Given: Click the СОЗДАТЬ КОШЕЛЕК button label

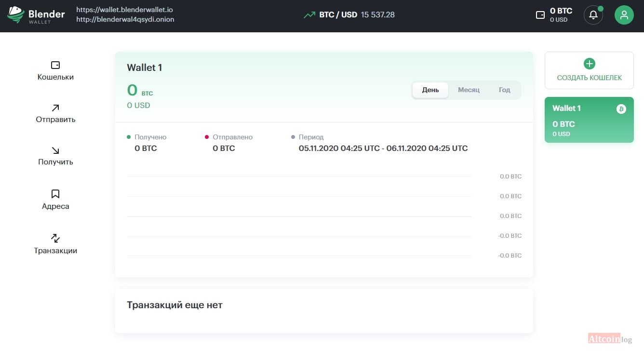Looking at the screenshot, I should click(x=589, y=78).
